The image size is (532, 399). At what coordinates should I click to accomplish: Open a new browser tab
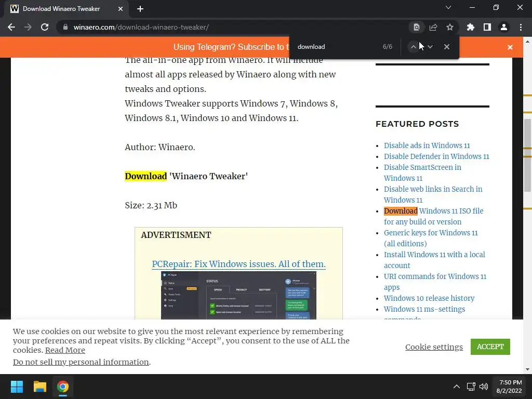coord(140,9)
